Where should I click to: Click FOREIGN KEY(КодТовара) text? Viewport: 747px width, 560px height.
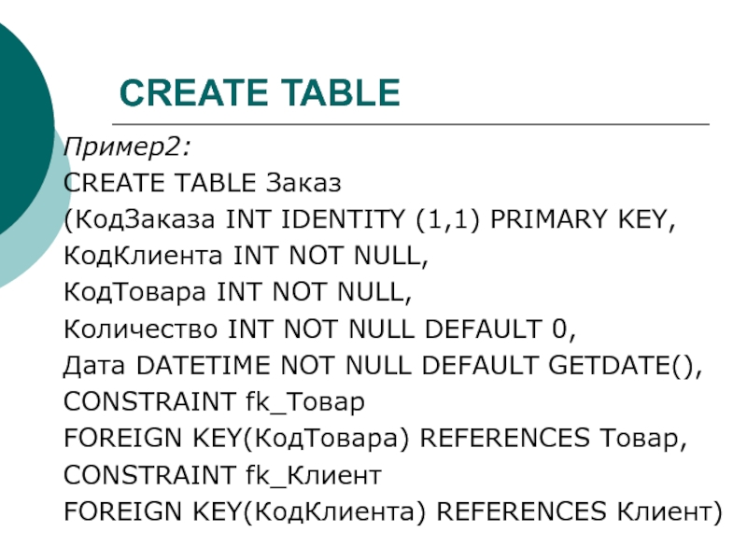click(x=236, y=439)
